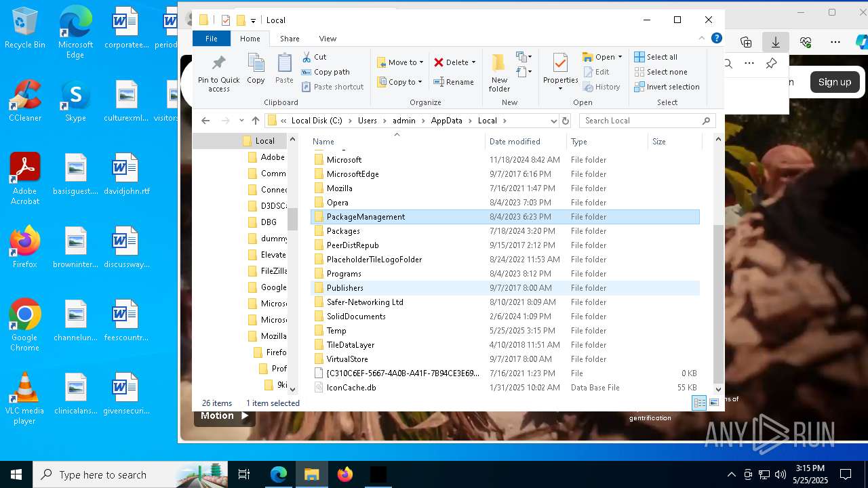Click Users in the address breadcrumb

click(x=368, y=121)
